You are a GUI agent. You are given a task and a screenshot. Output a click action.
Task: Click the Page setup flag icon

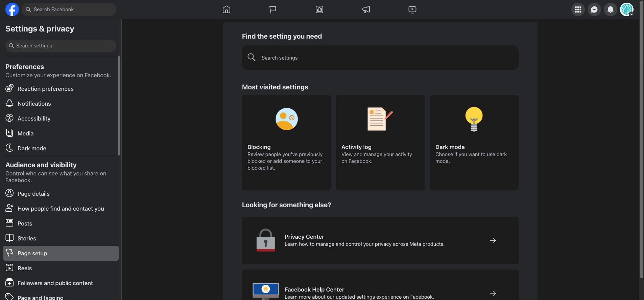click(x=9, y=253)
